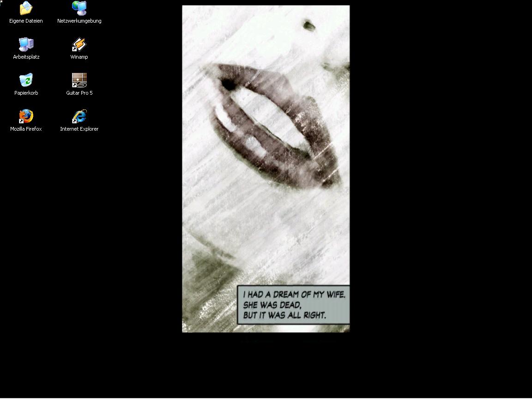Open the Netzwerkumgebung desktop icon
Screen dimensions: 532x399
pyautogui.click(x=79, y=8)
